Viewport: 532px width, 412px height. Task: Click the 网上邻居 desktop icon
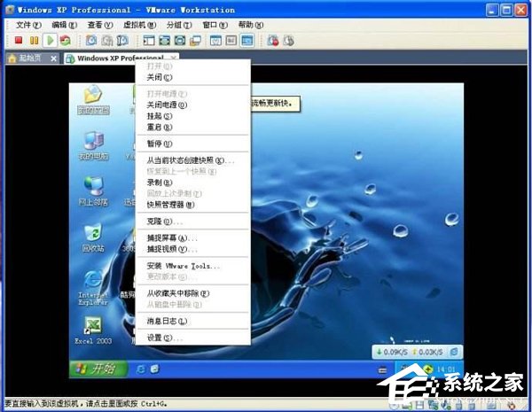pyautogui.click(x=93, y=191)
